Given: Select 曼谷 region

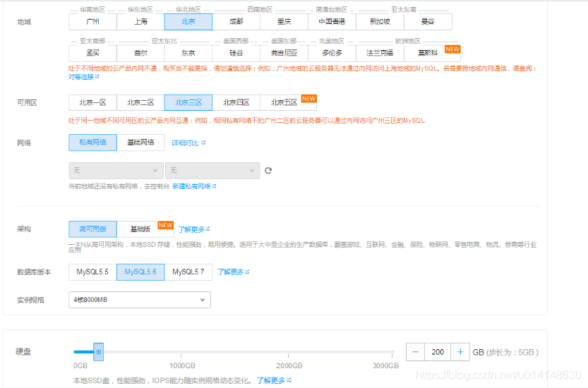Looking at the screenshot, I should 428,22.
